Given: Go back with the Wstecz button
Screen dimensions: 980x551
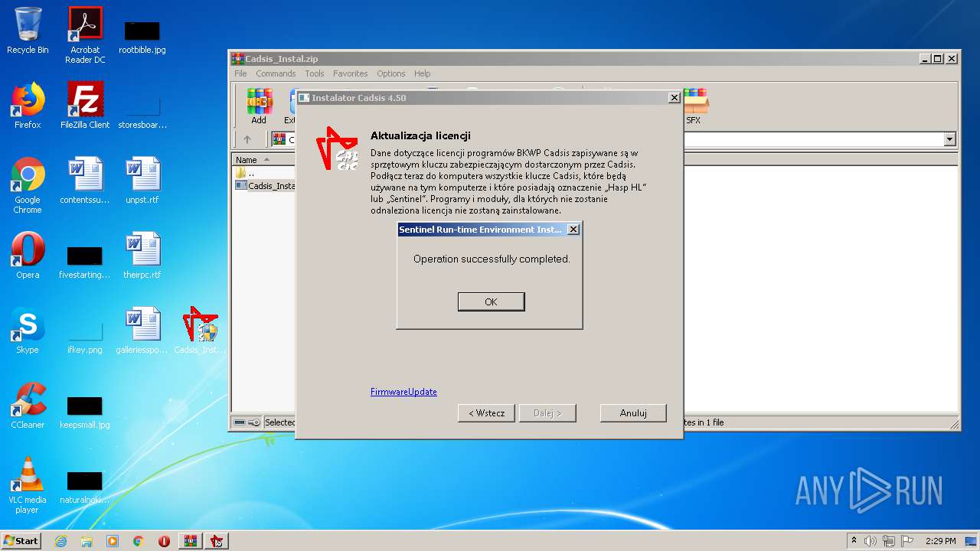Looking at the screenshot, I should (x=486, y=413).
